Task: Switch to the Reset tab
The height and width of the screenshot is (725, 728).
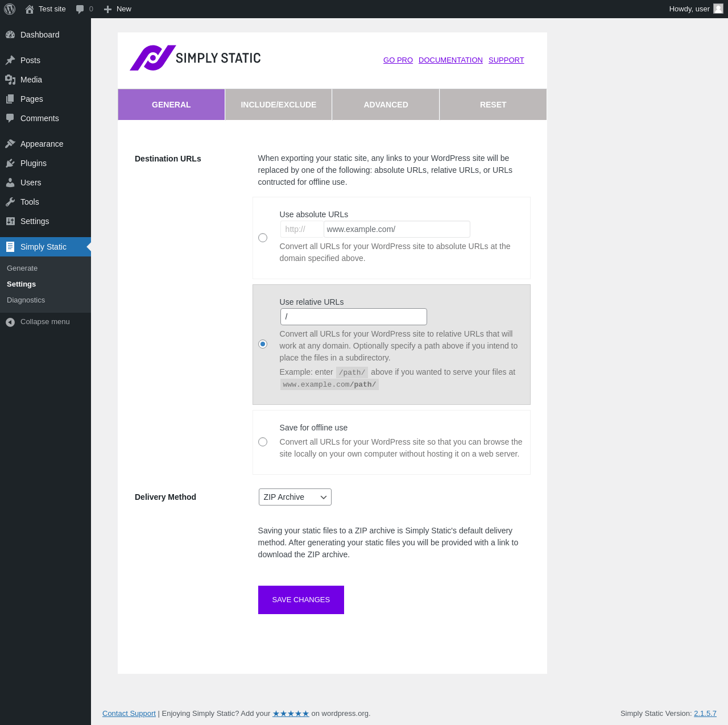Action: [493, 105]
